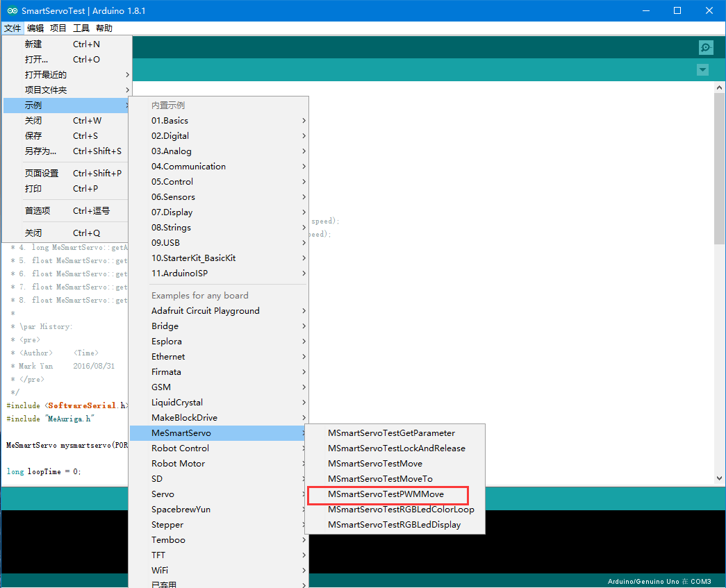Expand 04.Communication examples submenu
The height and width of the screenshot is (588, 726).
click(x=219, y=166)
